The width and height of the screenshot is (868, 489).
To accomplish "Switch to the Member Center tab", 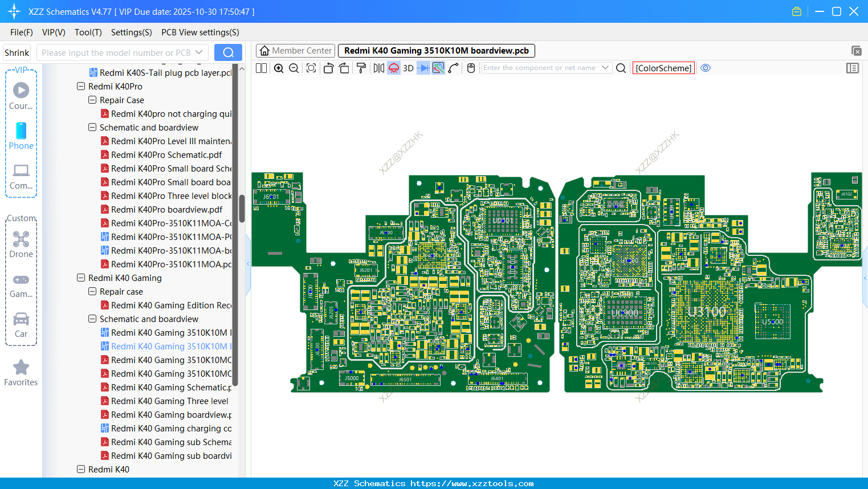I will click(x=295, y=51).
